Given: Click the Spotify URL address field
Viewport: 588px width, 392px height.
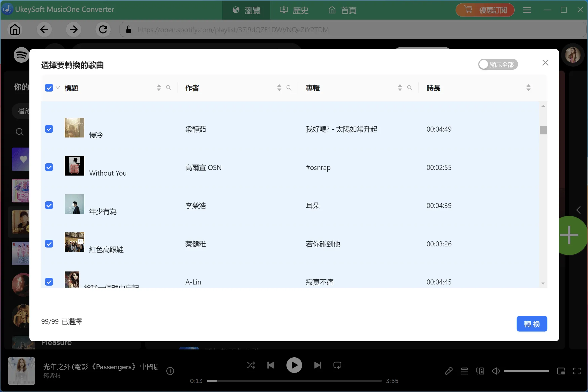Looking at the screenshot, I should (x=353, y=30).
